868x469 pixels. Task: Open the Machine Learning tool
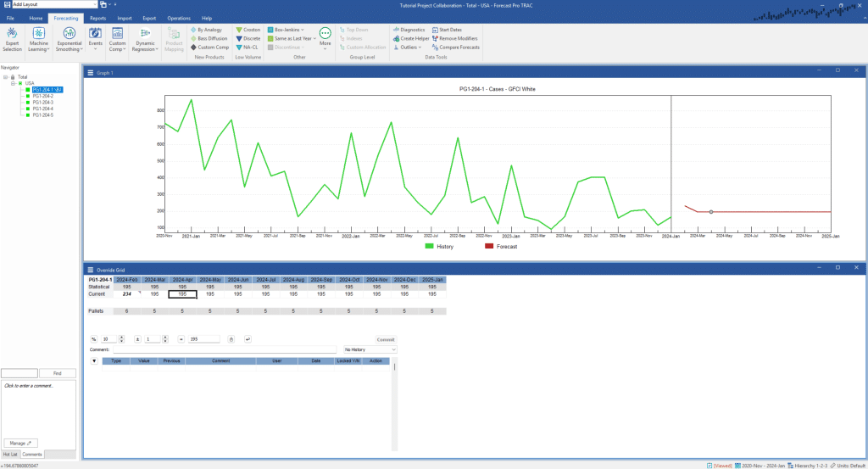pyautogui.click(x=39, y=33)
